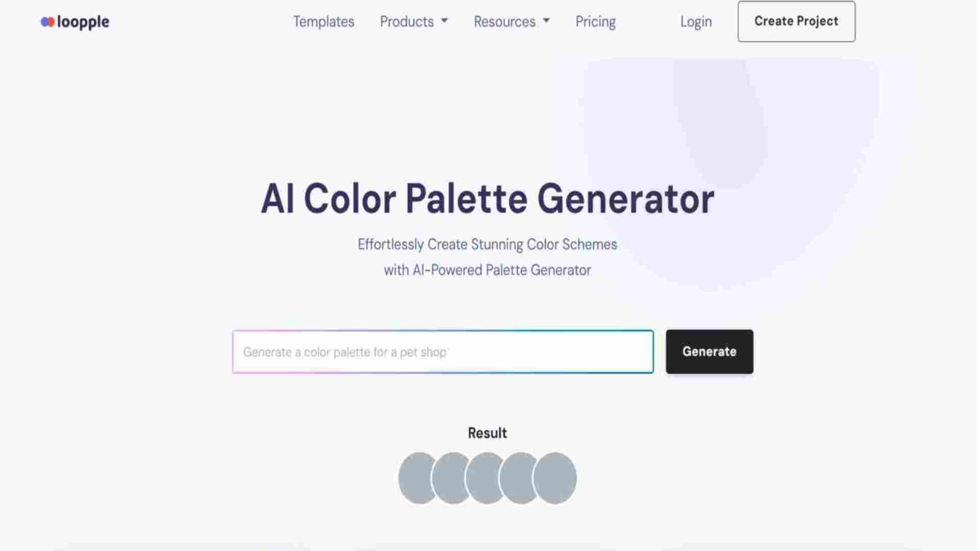Viewport: 980px width, 551px height.
Task: Click the fifth color result circle
Action: 555,479
